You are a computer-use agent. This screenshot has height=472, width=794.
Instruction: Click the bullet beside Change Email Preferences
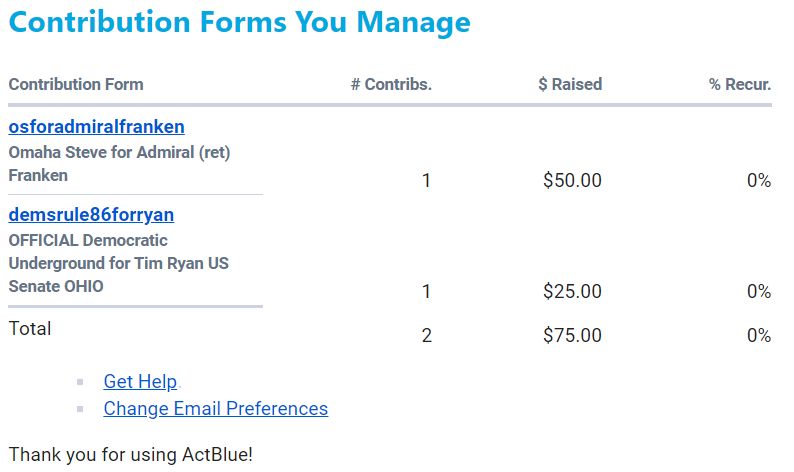(x=80, y=409)
